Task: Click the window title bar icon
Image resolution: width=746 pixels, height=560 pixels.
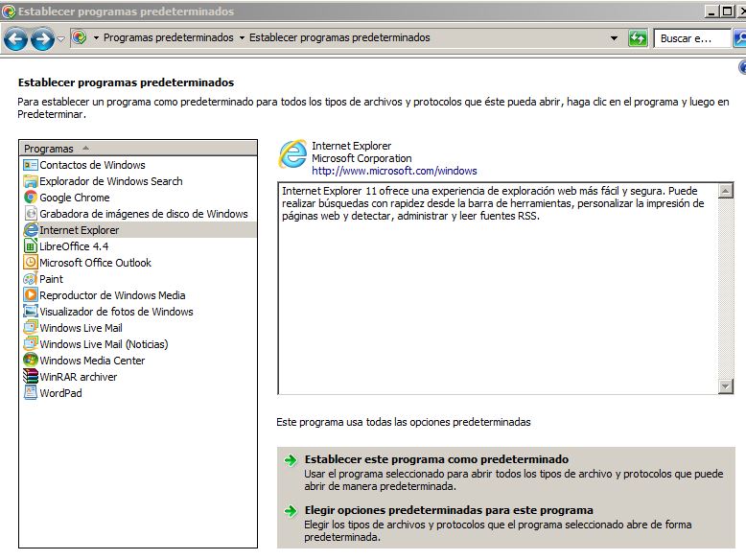Action: tap(9, 11)
